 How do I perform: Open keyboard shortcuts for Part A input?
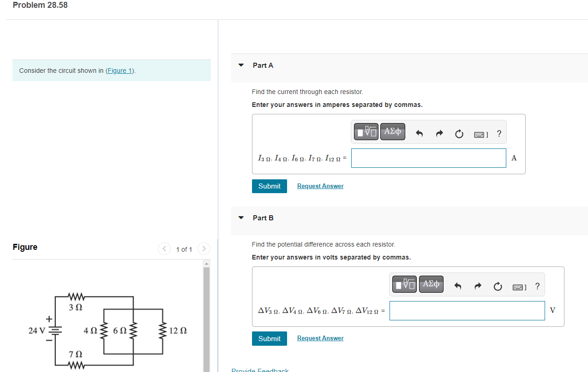(x=480, y=134)
